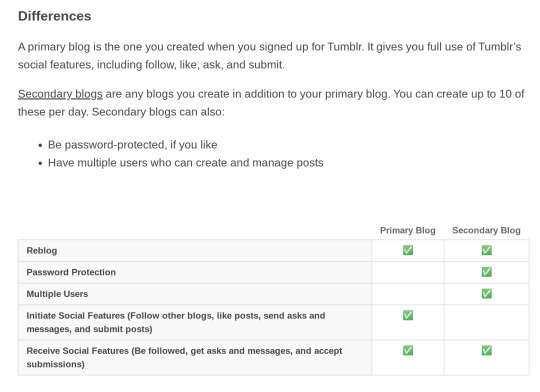This screenshot has width=540, height=392.
Task: Click the Initiate Social Features row text
Action: tap(176, 322)
